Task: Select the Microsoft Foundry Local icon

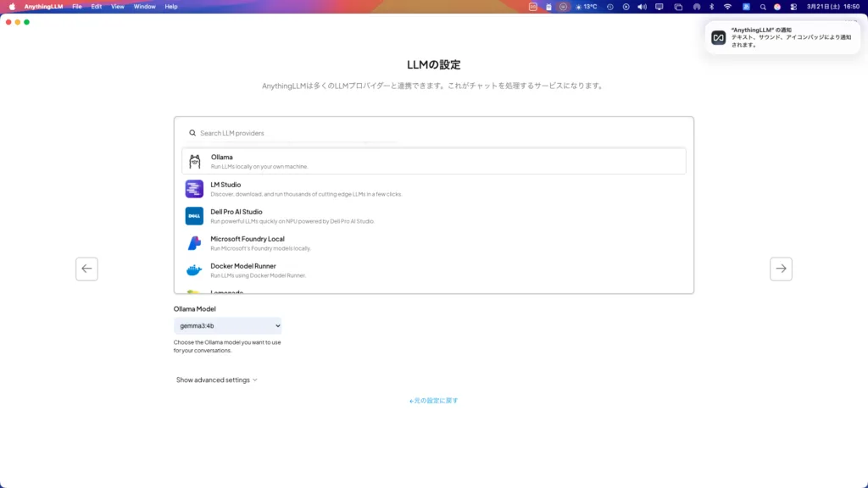Action: tap(194, 243)
